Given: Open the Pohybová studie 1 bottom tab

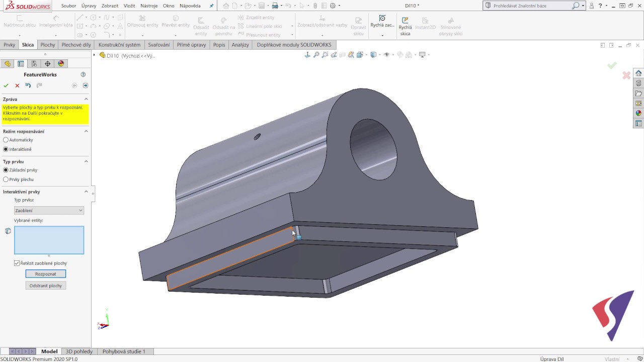Looking at the screenshot, I should click(124, 351).
